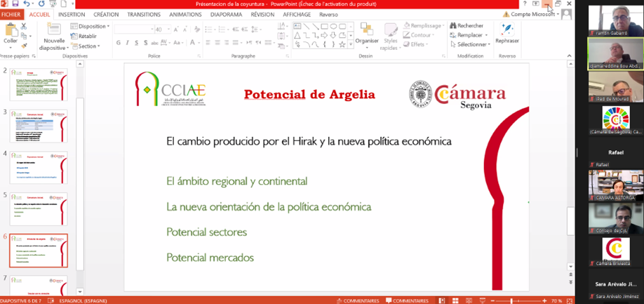This screenshot has width=644, height=304.
Task: Open the font name combo box
Action: pyautogui.click(x=134, y=29)
